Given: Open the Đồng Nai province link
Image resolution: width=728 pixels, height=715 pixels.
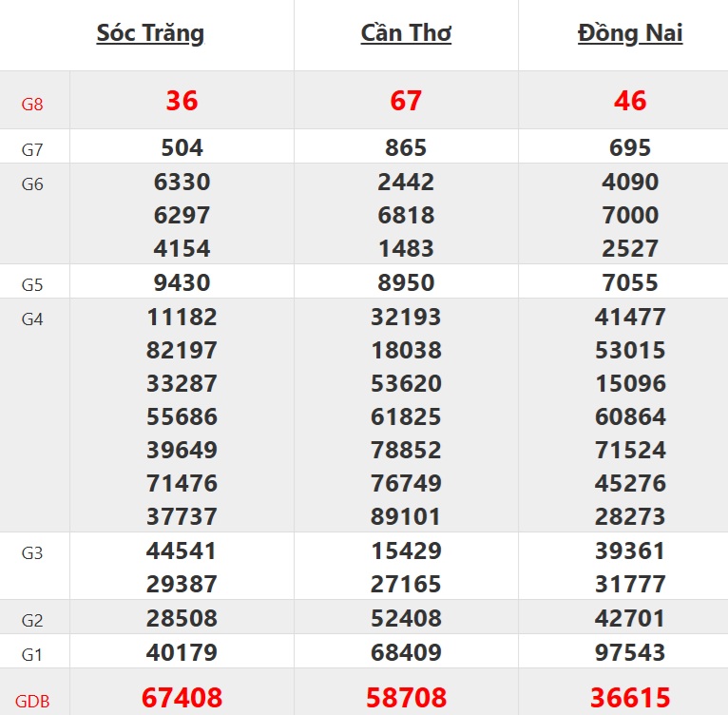Looking at the screenshot, I should (x=630, y=33).
